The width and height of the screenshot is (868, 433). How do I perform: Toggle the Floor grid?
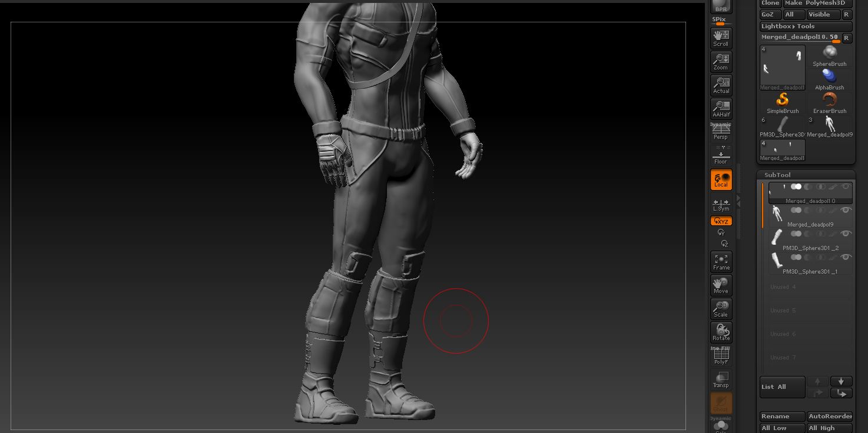pyautogui.click(x=721, y=156)
